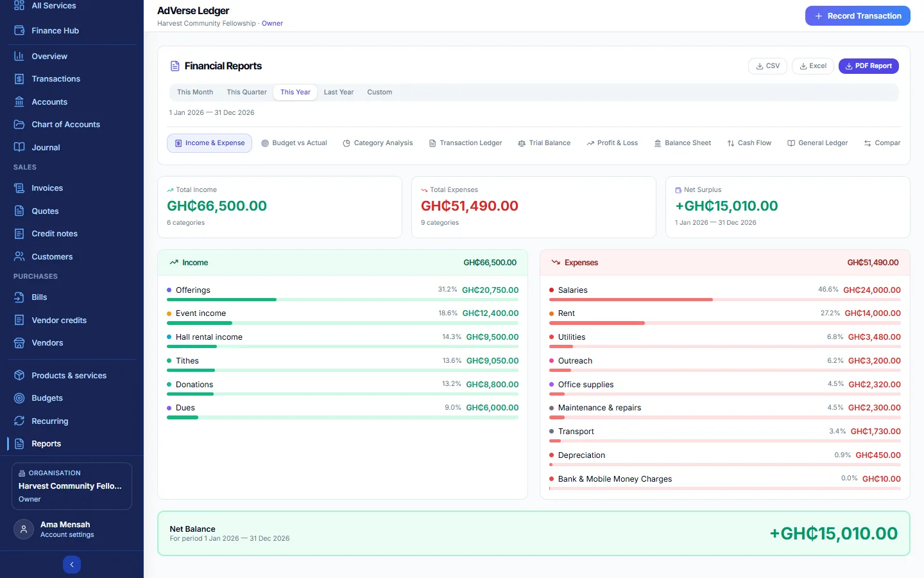Click the Maintenance & repairs row label
The width and height of the screenshot is (924, 578).
599,408
